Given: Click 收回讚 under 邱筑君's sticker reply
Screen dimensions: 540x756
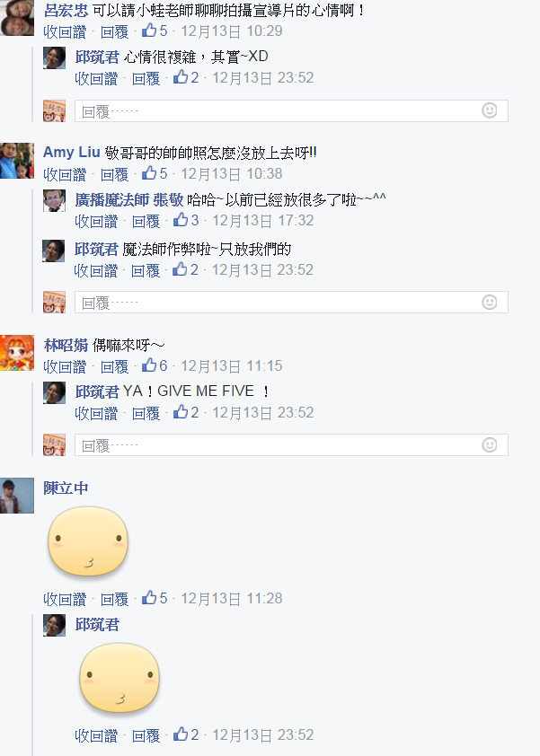Looking at the screenshot, I should (96, 735).
